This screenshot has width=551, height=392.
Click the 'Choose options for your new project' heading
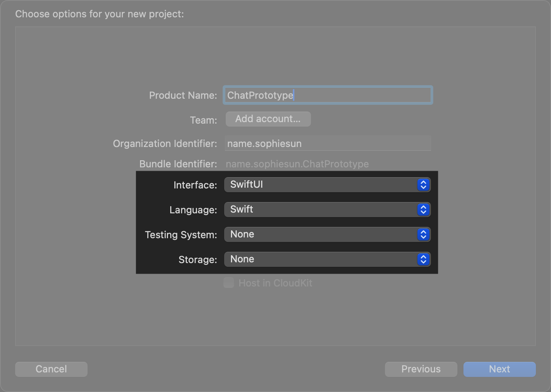point(100,14)
